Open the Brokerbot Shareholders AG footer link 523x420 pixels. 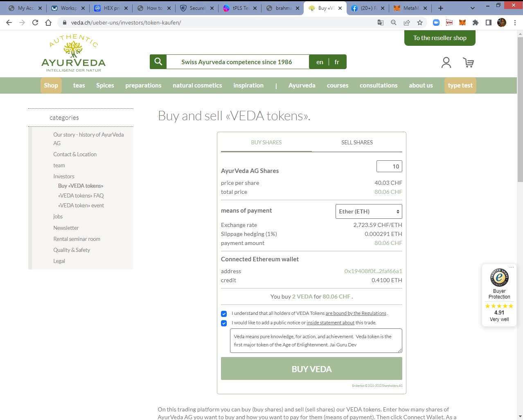pyautogui.click(x=377, y=386)
